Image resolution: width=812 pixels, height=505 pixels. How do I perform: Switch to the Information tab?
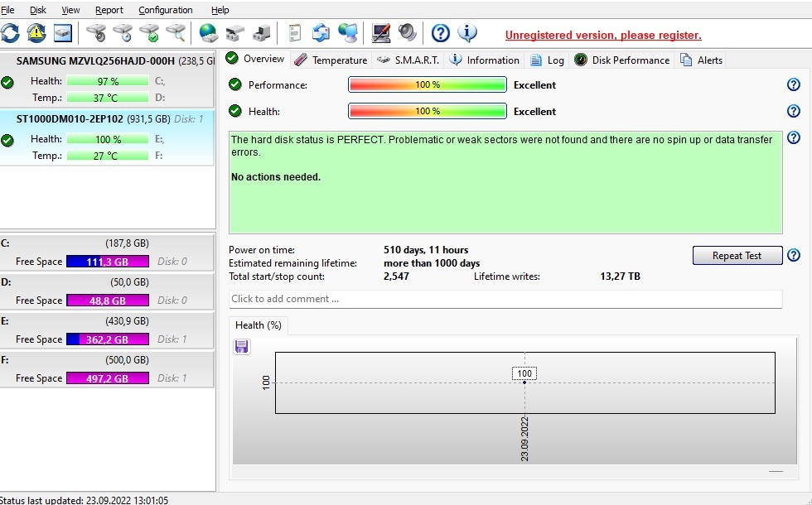(484, 60)
